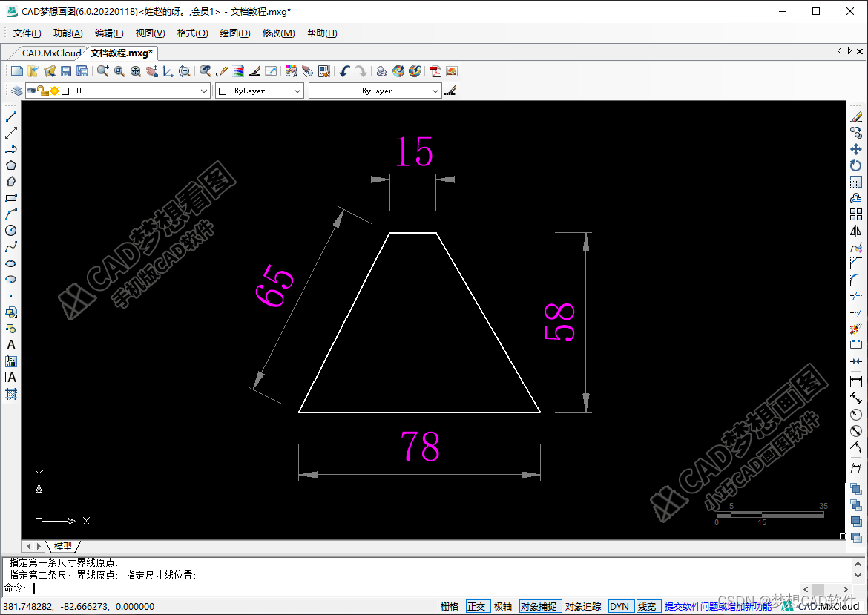This screenshot has width=868, height=615.
Task: Click the Linear dimension tool
Action: pyautogui.click(x=856, y=381)
